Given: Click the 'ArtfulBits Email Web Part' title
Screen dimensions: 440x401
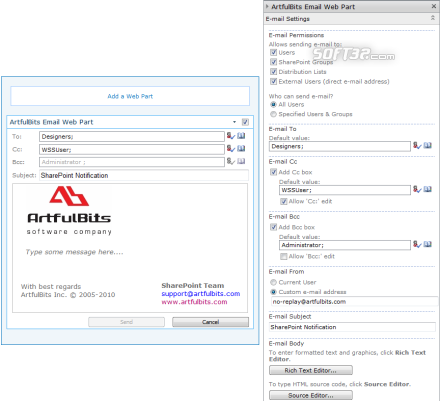Looking at the screenshot, I should point(51,122).
